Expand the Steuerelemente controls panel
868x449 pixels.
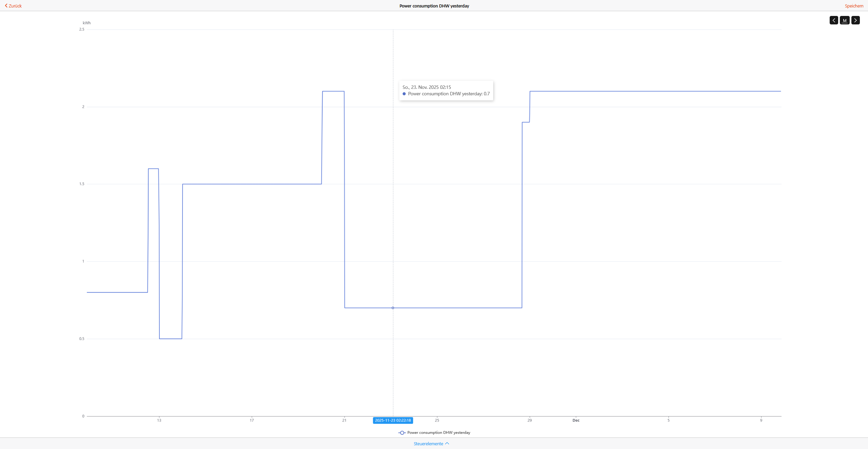431,444
